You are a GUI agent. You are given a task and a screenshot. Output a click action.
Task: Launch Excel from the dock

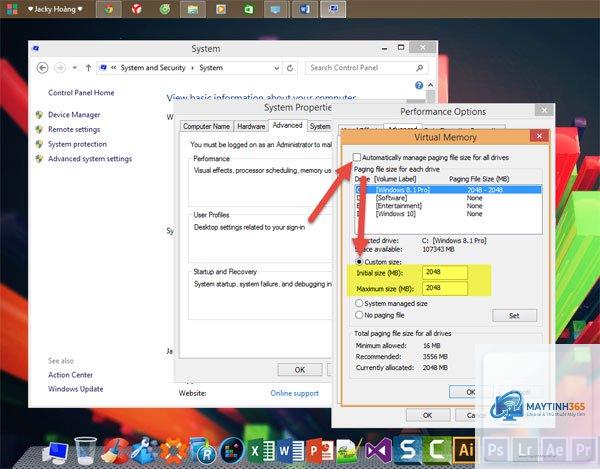point(262,451)
